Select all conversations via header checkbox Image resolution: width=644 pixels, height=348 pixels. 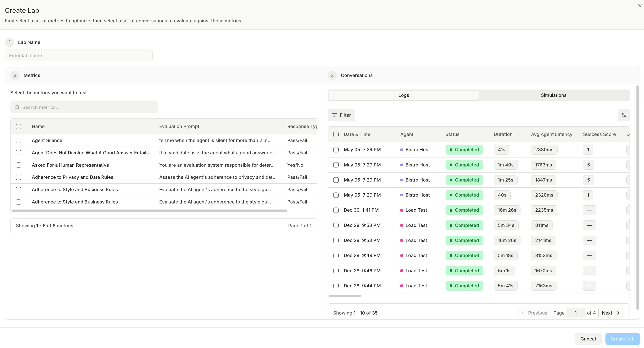pos(336,134)
